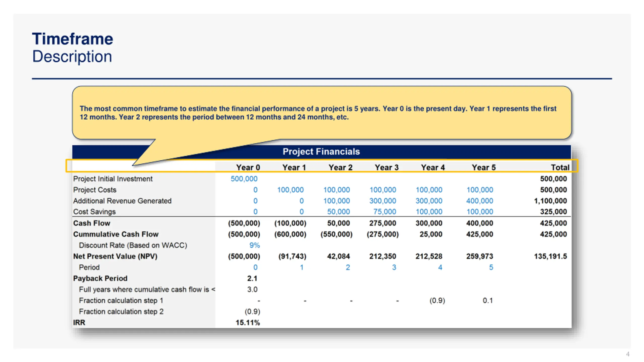
Task: Click the NPV total 135,191.5
Action: point(550,256)
